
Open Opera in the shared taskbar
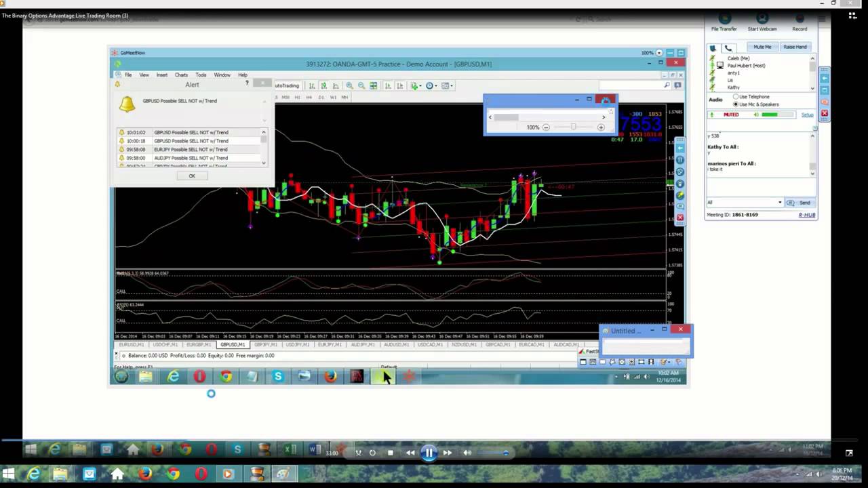click(x=199, y=376)
